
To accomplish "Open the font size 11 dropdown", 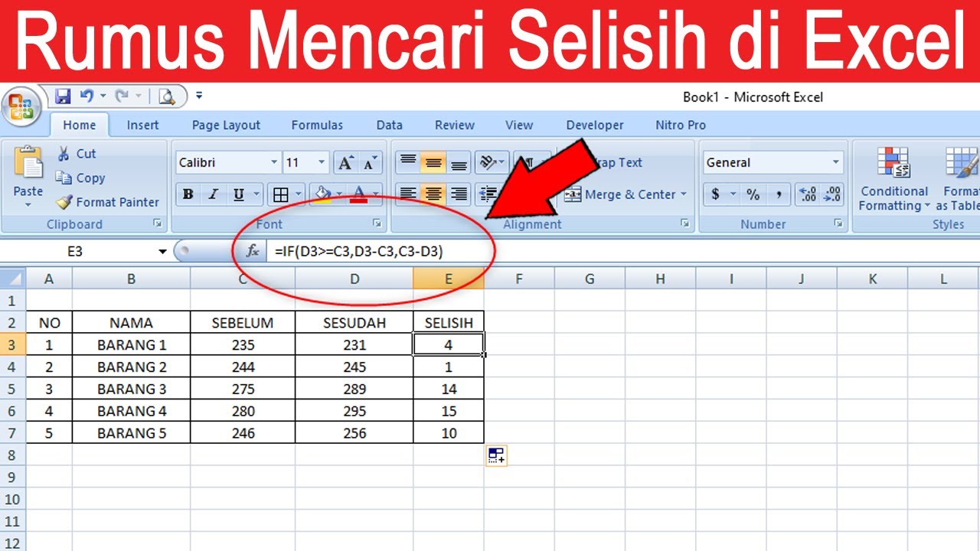I will pos(322,162).
